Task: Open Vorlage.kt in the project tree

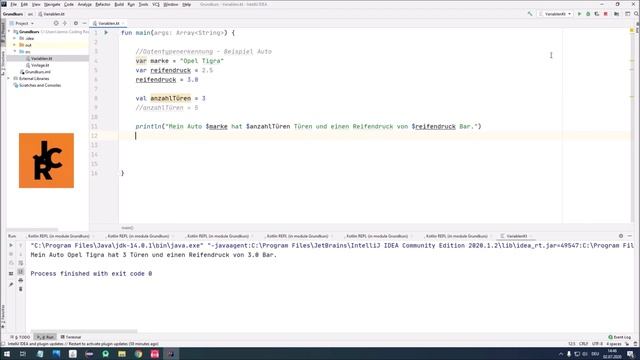Action: [x=40, y=65]
